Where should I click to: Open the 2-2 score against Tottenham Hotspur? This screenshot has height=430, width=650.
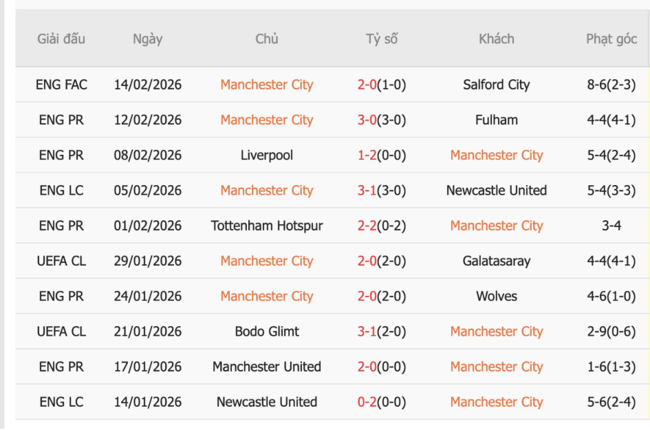click(367, 226)
